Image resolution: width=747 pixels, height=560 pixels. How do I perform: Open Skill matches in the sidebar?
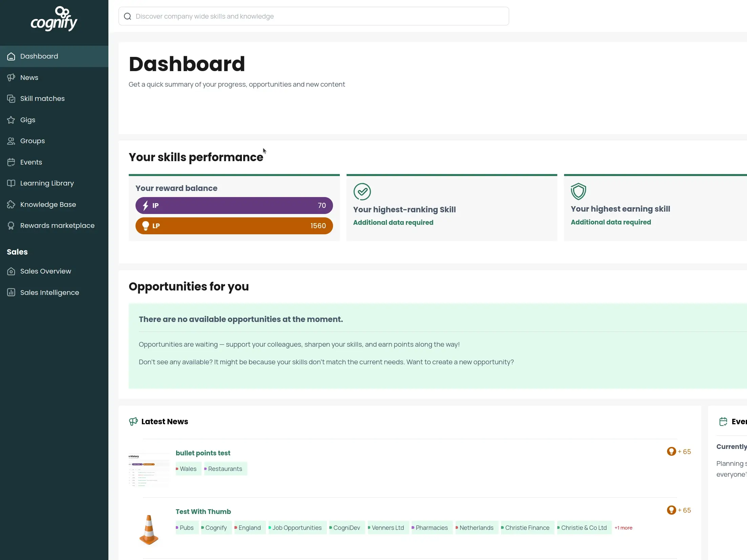(x=42, y=99)
